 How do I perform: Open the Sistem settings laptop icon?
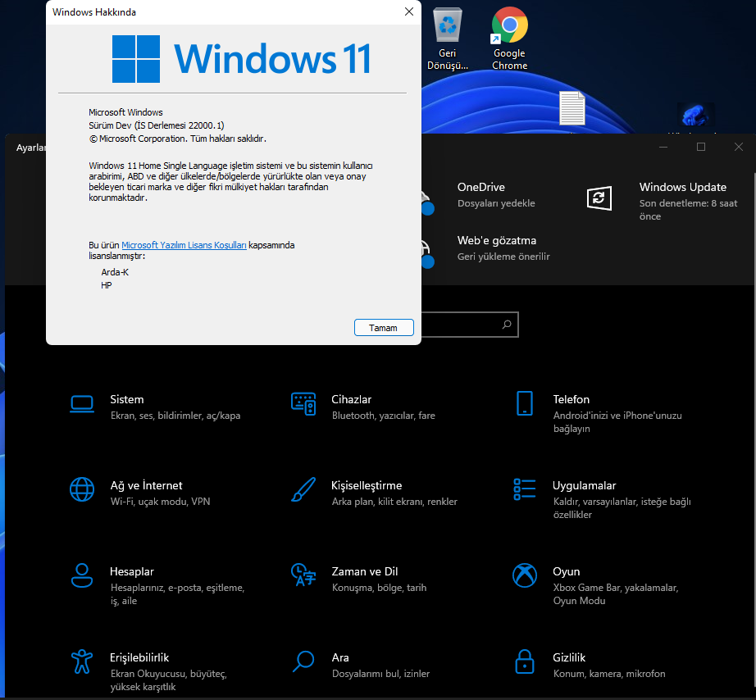pos(82,404)
